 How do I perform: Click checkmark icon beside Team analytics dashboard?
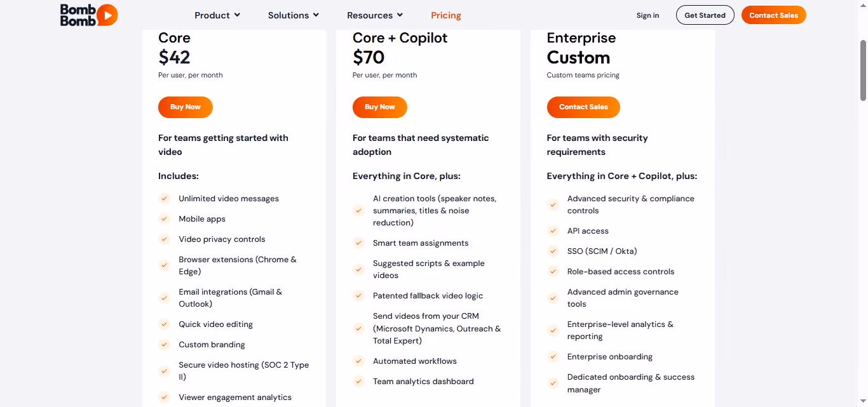358,381
